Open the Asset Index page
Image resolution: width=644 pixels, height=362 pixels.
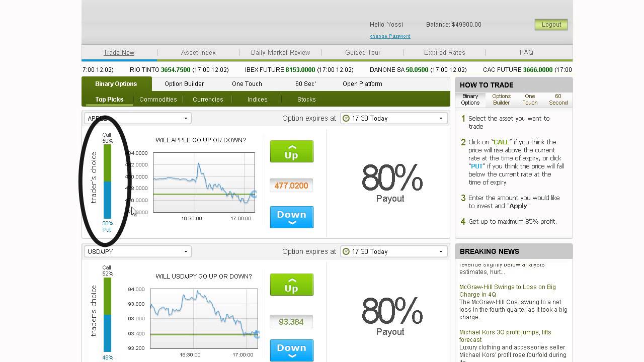[198, 53]
